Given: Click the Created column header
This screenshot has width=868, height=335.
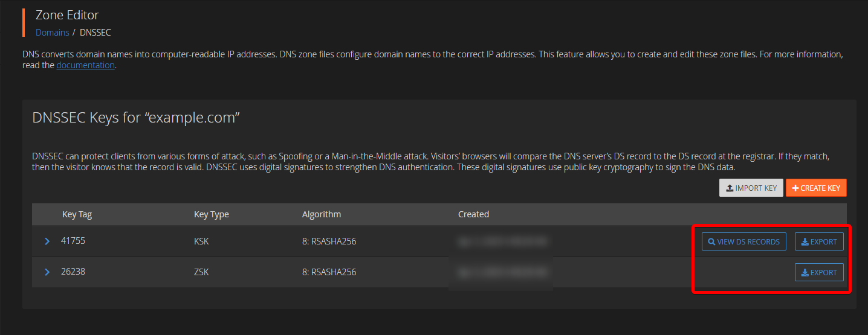Looking at the screenshot, I should click(x=473, y=214).
